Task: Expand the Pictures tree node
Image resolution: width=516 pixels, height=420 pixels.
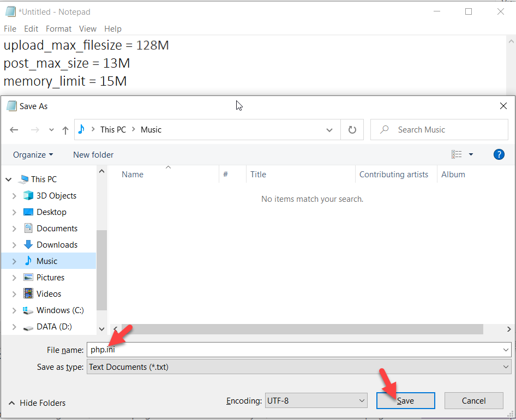Action: 14,278
